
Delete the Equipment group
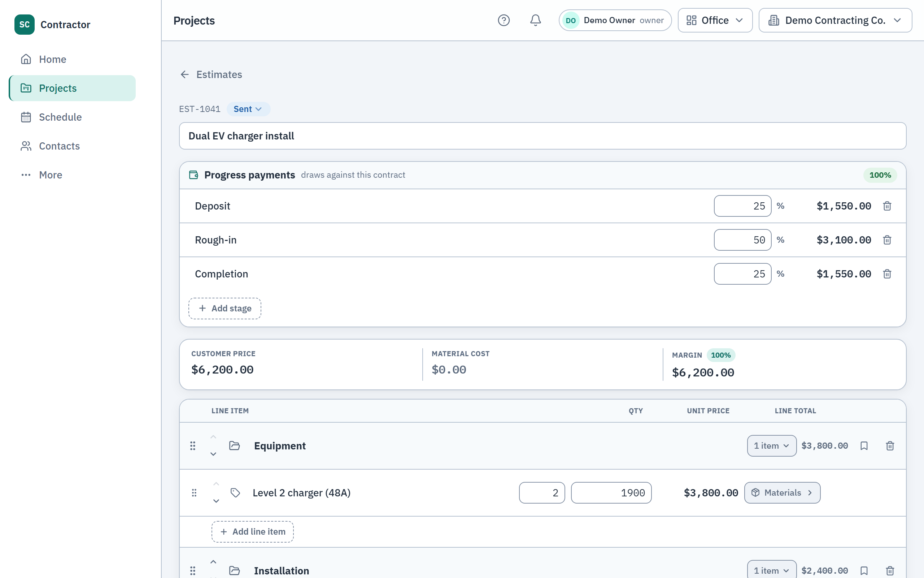point(890,446)
